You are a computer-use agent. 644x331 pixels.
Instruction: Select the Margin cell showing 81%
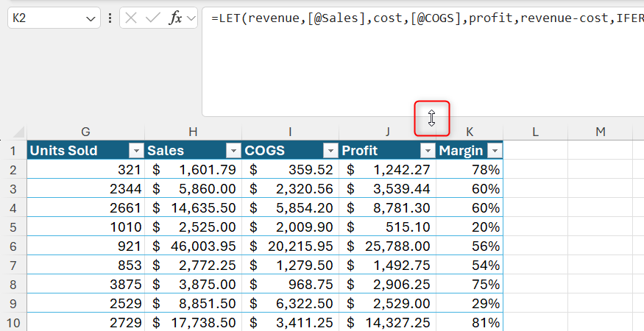(470, 323)
